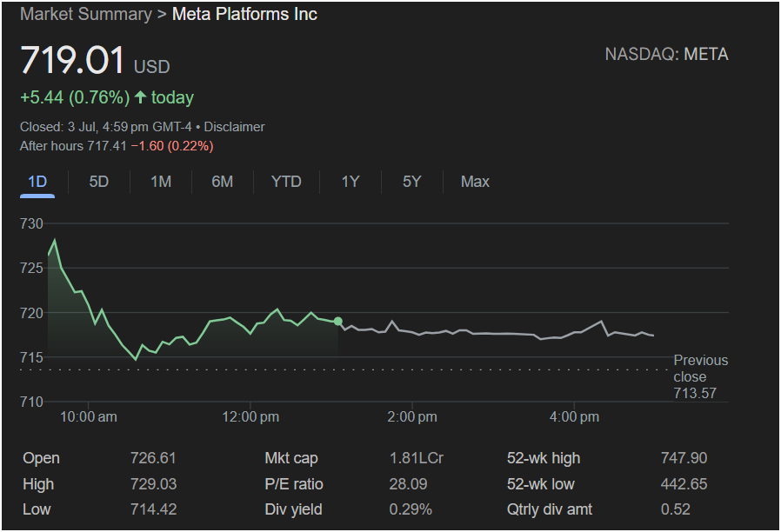The image size is (781, 532).
Task: Click the Div yield value 0.29%
Action: coord(411,509)
